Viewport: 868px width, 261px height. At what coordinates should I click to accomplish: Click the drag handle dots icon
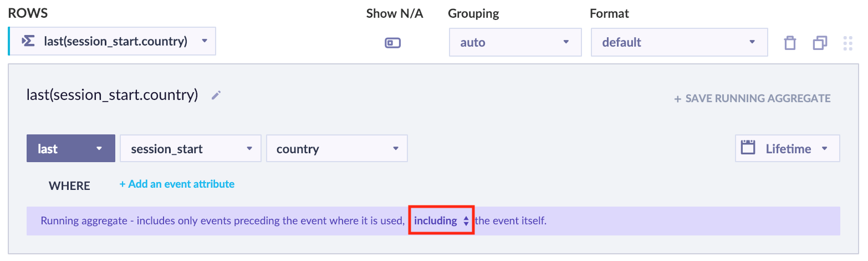click(847, 43)
